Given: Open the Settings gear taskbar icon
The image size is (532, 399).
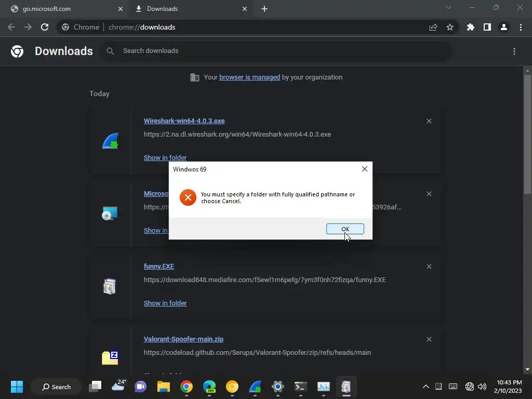Looking at the screenshot, I should coord(278,387).
